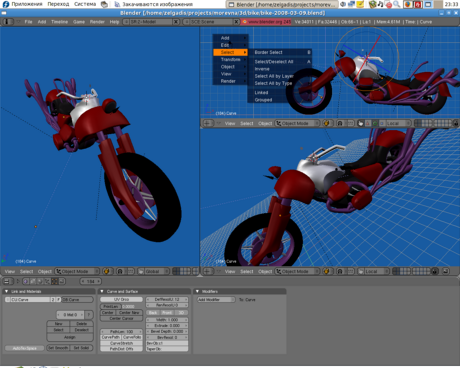The width and height of the screenshot is (460, 368).
Task: Toggle the 3D curve option
Action: tap(181, 313)
